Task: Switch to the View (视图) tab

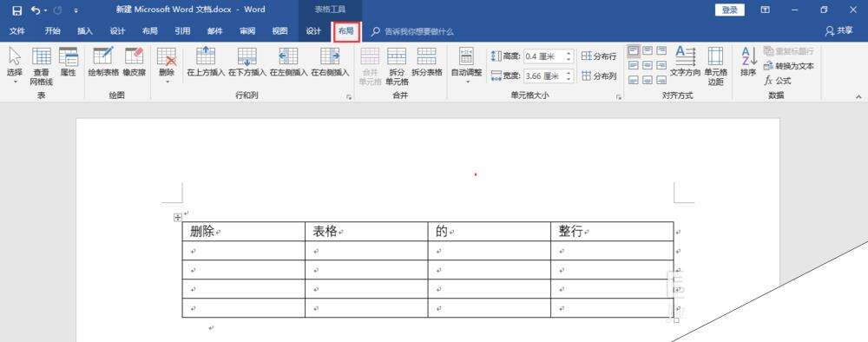Action: [x=279, y=31]
